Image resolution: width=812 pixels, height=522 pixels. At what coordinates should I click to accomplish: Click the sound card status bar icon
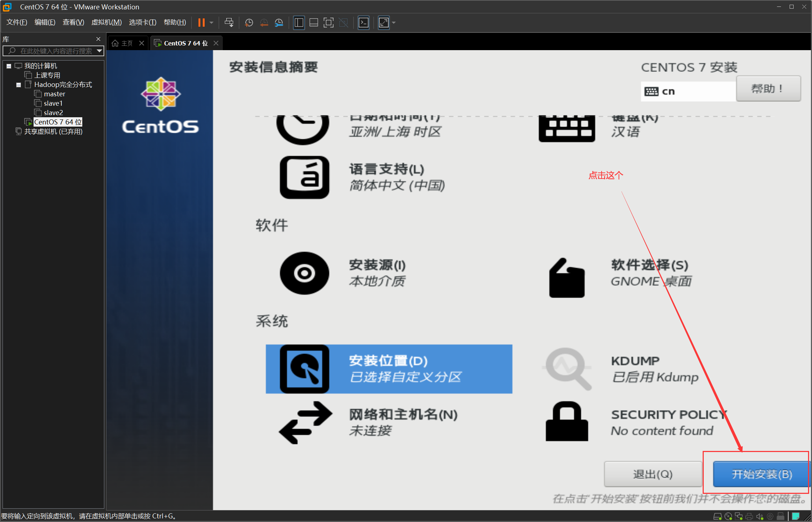(760, 517)
